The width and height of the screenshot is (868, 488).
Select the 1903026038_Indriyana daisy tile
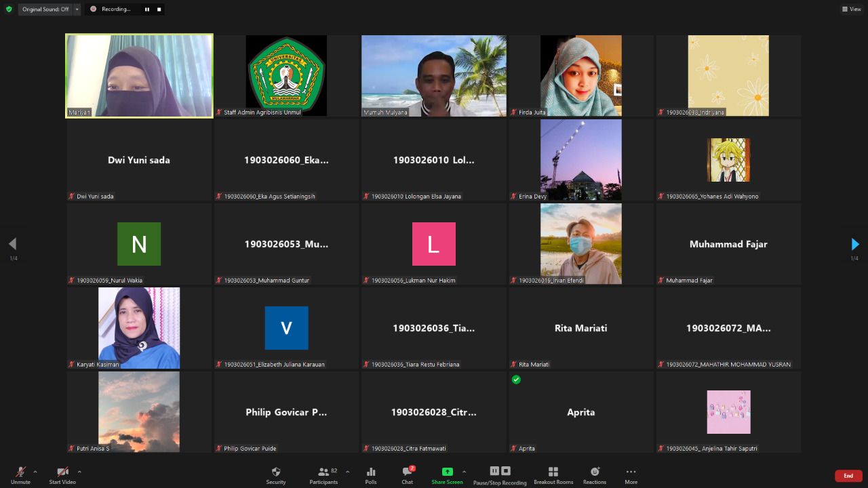[x=728, y=76]
